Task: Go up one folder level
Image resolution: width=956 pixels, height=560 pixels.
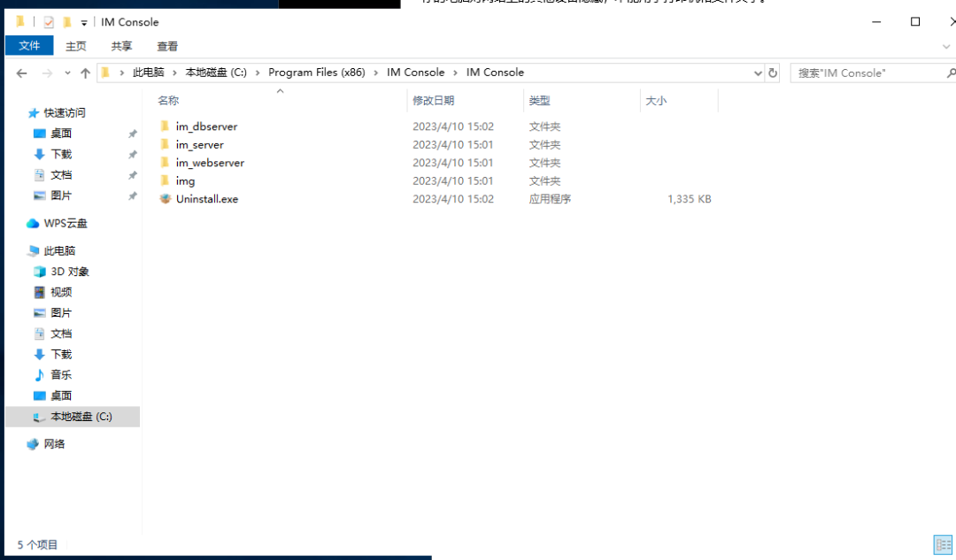Action: point(85,73)
